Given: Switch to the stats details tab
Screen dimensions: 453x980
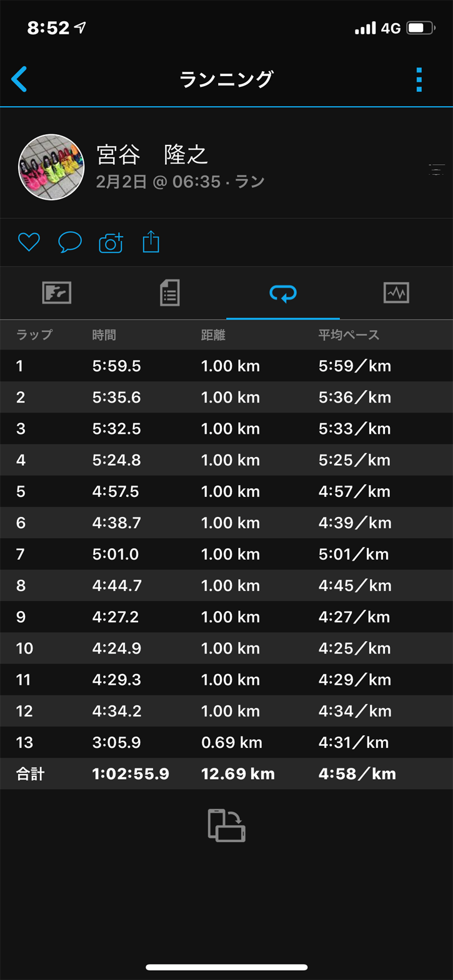Looking at the screenshot, I should [169, 293].
